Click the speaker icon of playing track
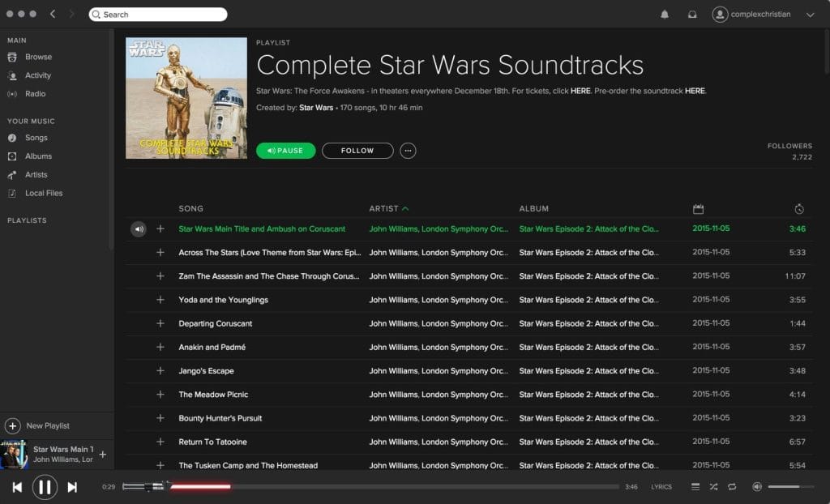 pos(139,229)
